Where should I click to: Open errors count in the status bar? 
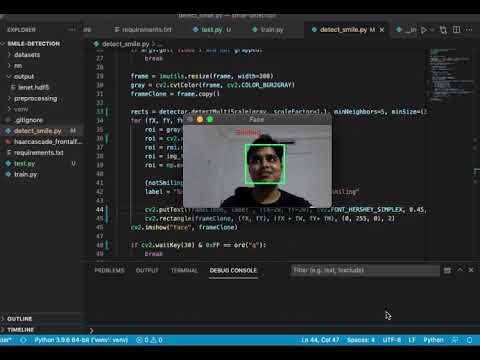[x=142, y=340]
